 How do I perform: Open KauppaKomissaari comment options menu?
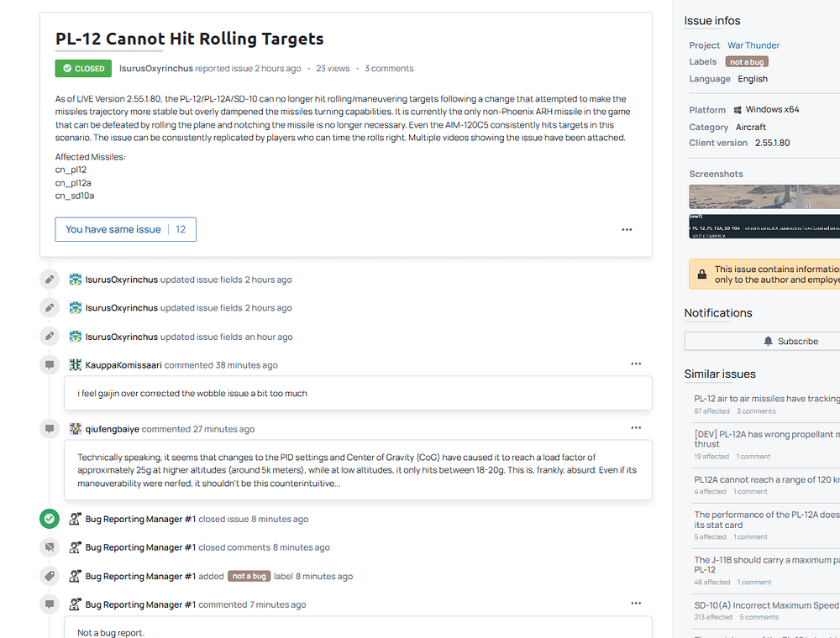pyautogui.click(x=636, y=364)
